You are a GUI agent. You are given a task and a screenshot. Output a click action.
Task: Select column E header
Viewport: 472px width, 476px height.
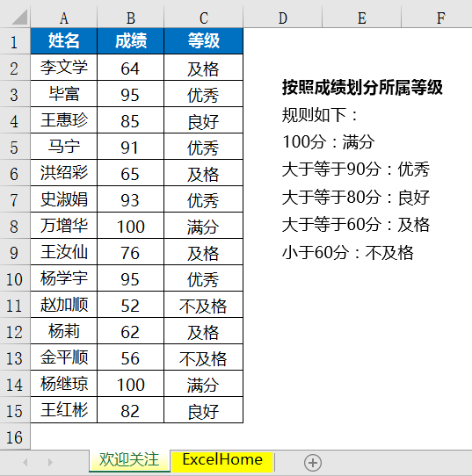[362, 18]
